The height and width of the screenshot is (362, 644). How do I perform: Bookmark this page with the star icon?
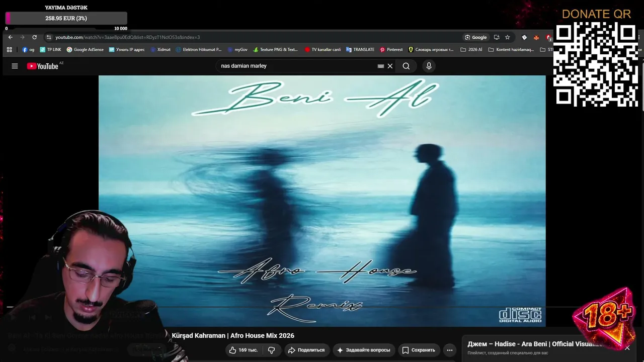507,37
